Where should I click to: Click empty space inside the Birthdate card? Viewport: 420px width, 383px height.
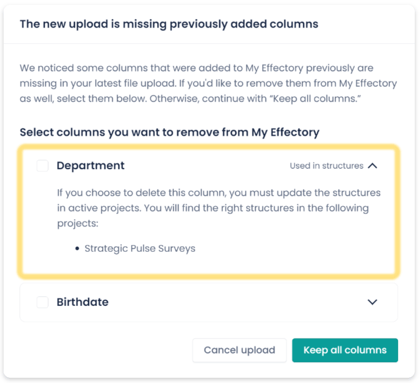point(233,302)
